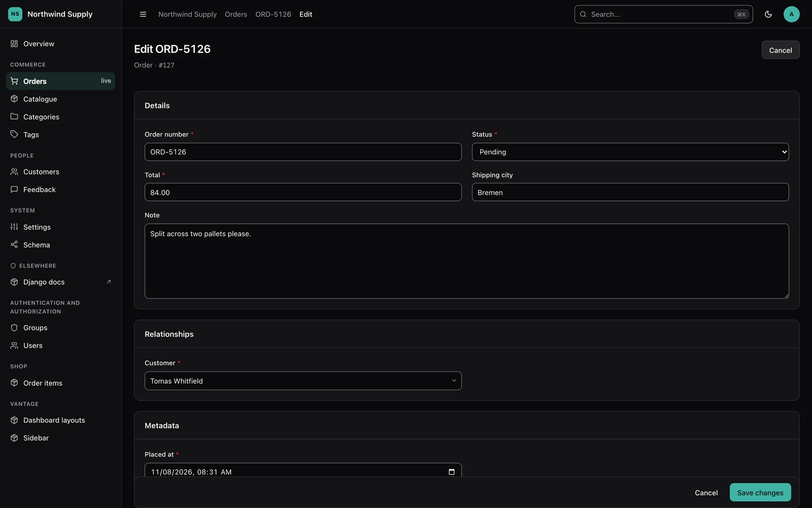Open the Customer dropdown Tomas Whitfield
Image resolution: width=812 pixels, height=508 pixels.
[303, 381]
